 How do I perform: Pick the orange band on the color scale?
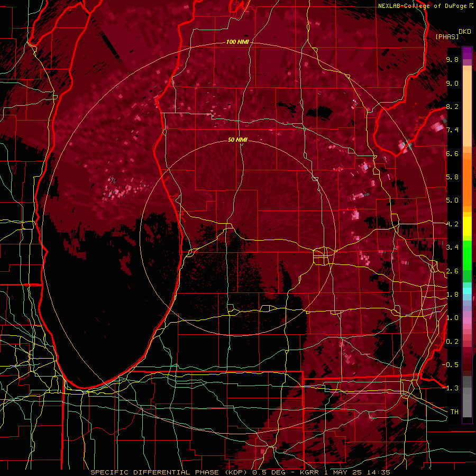click(x=467, y=180)
